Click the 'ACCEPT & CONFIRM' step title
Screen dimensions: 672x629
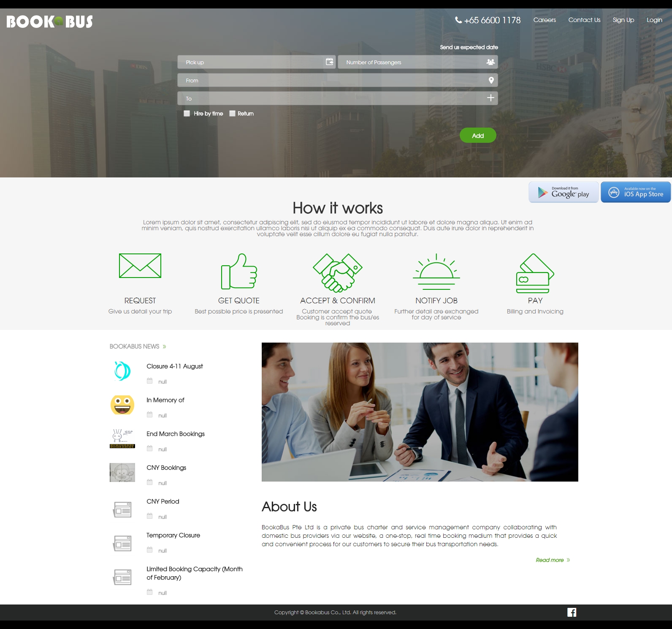(338, 301)
